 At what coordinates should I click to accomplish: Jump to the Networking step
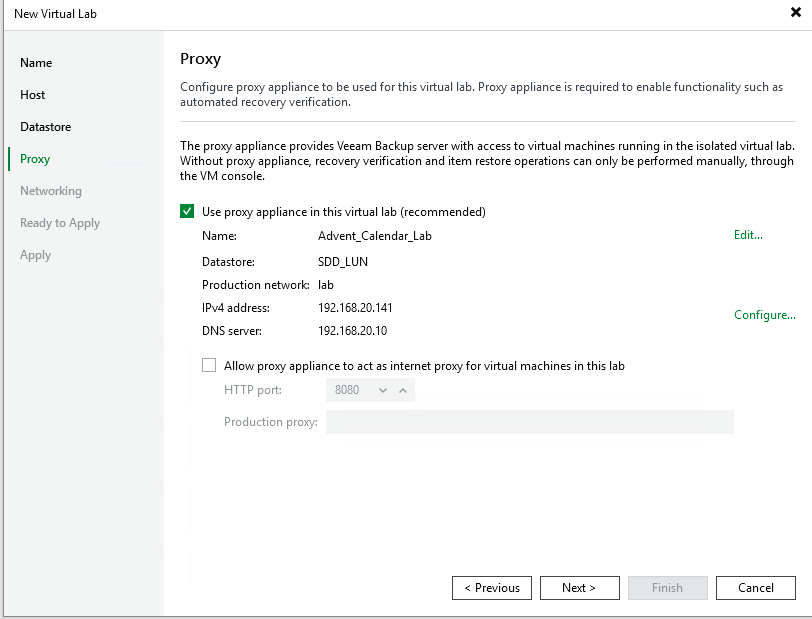pos(51,191)
